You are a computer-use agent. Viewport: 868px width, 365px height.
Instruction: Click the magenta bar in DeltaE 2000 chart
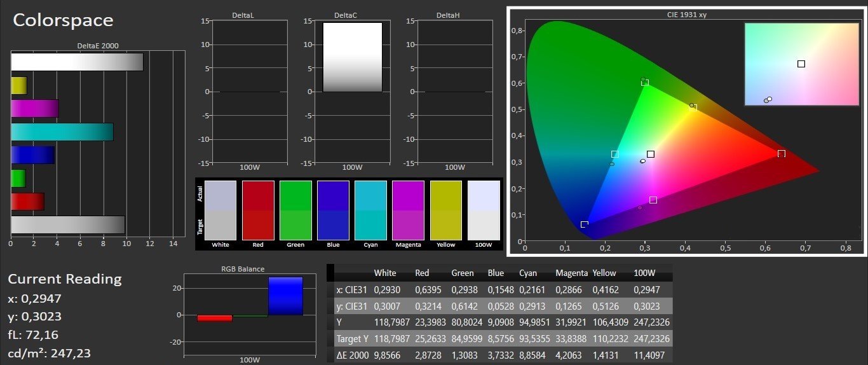[35, 109]
